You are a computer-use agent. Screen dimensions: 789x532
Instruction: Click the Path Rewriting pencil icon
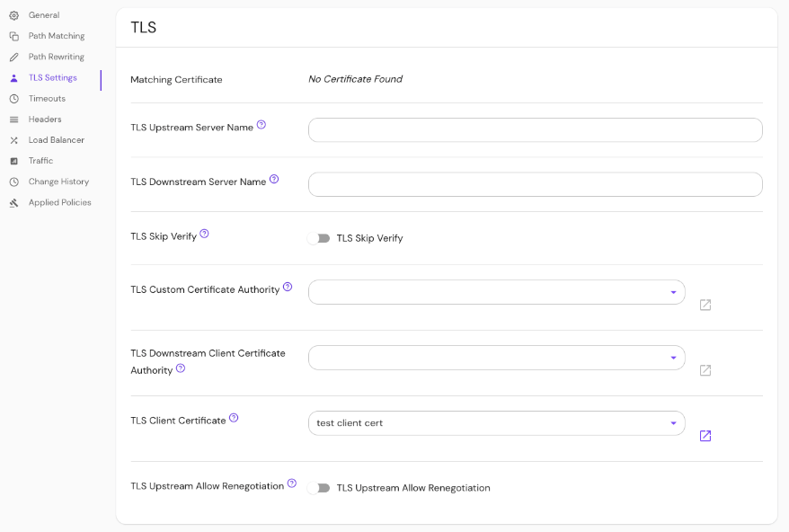click(13, 57)
